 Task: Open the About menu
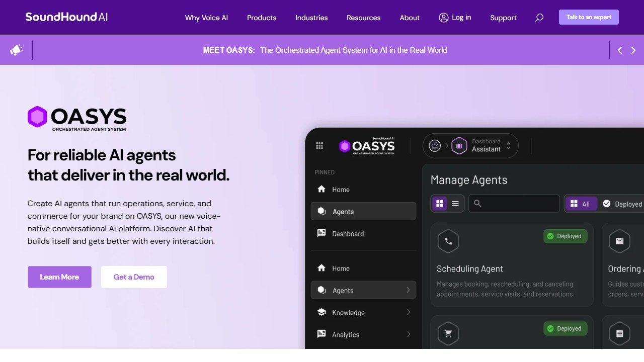tap(410, 18)
